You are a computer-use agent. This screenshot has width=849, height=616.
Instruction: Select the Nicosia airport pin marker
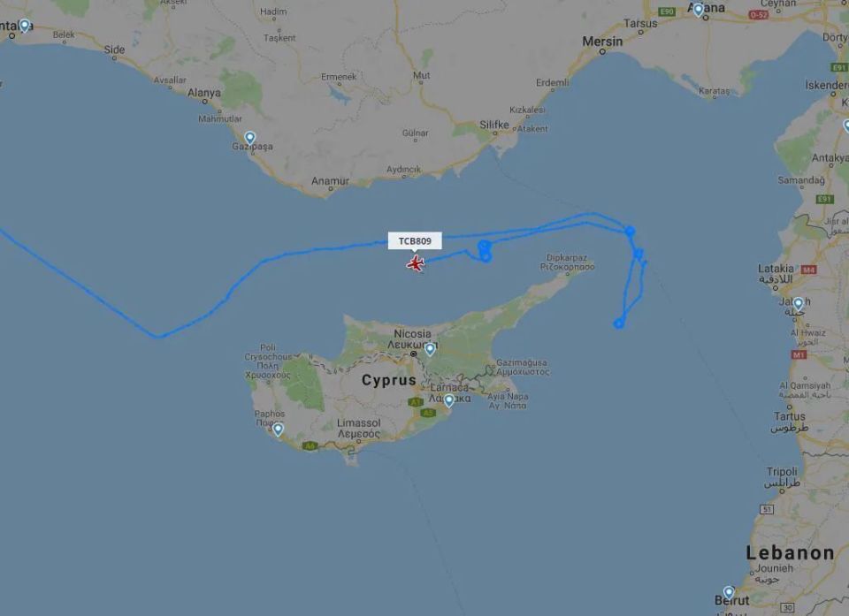tap(430, 349)
